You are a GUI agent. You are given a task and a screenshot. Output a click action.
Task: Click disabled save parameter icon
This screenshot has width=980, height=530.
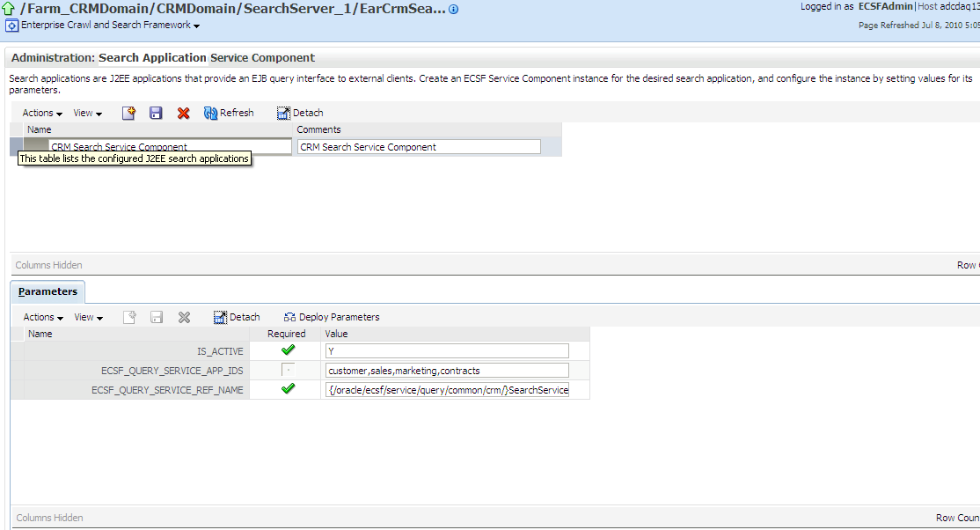tap(157, 317)
